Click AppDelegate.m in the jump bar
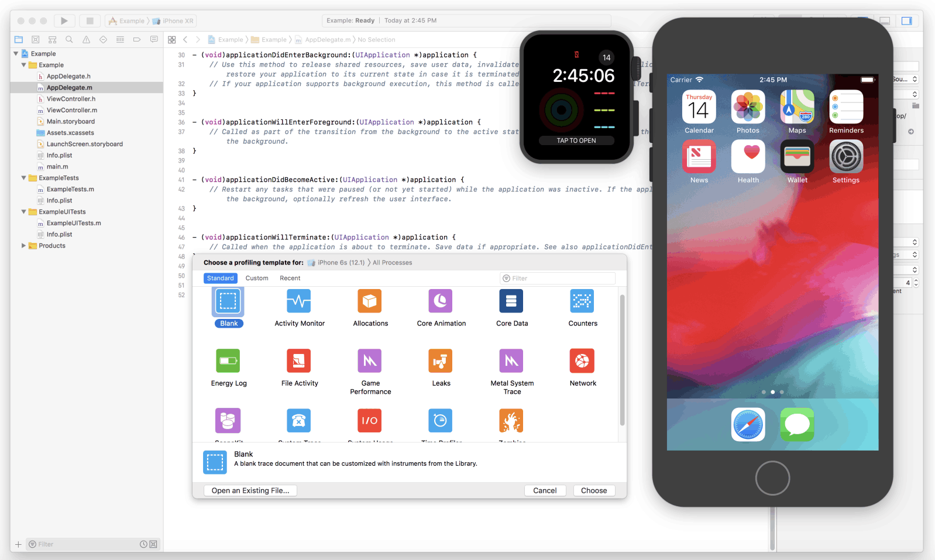Image resolution: width=935 pixels, height=560 pixels. [x=323, y=40]
